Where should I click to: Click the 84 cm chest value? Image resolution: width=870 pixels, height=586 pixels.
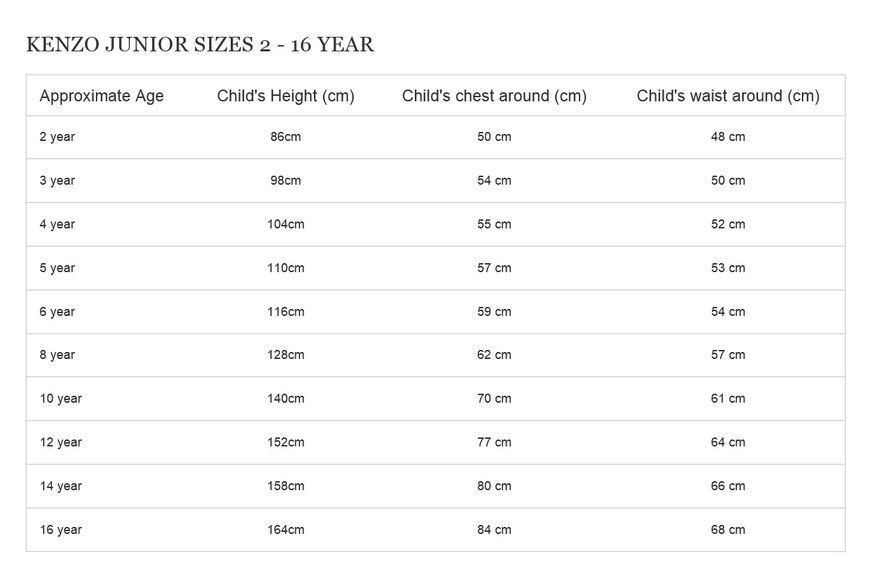[494, 530]
